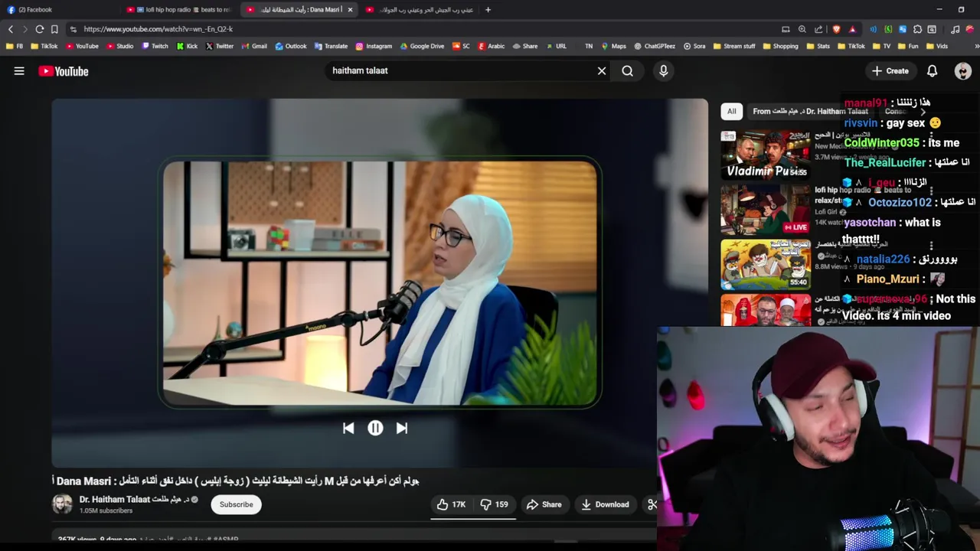
Task: Dislike the video showing 159
Action: pos(495,504)
